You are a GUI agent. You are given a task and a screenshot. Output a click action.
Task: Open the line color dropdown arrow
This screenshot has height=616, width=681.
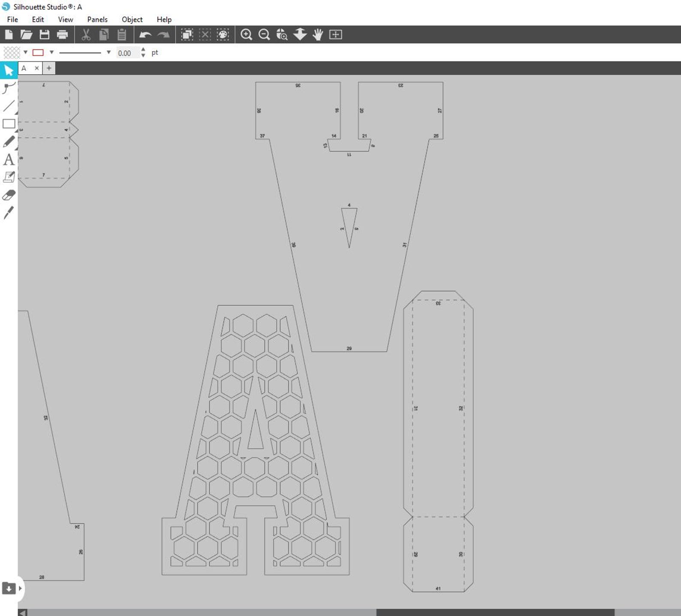(51, 52)
